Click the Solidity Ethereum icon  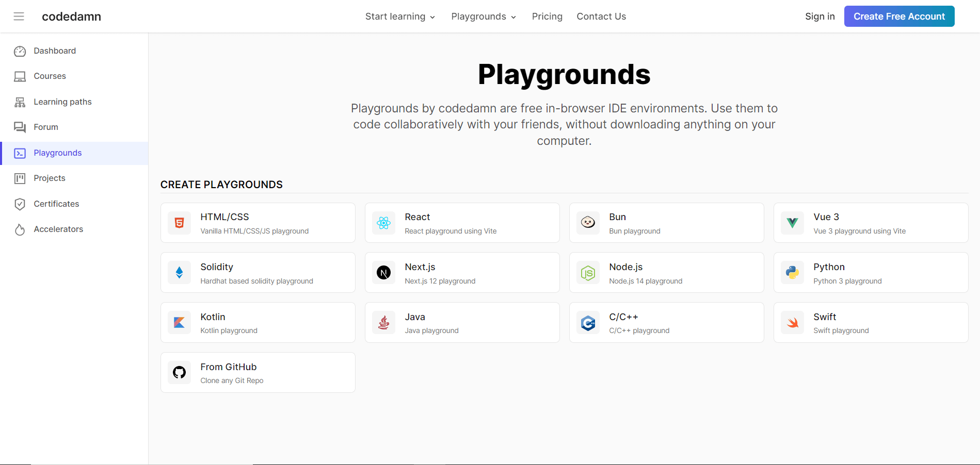point(179,273)
